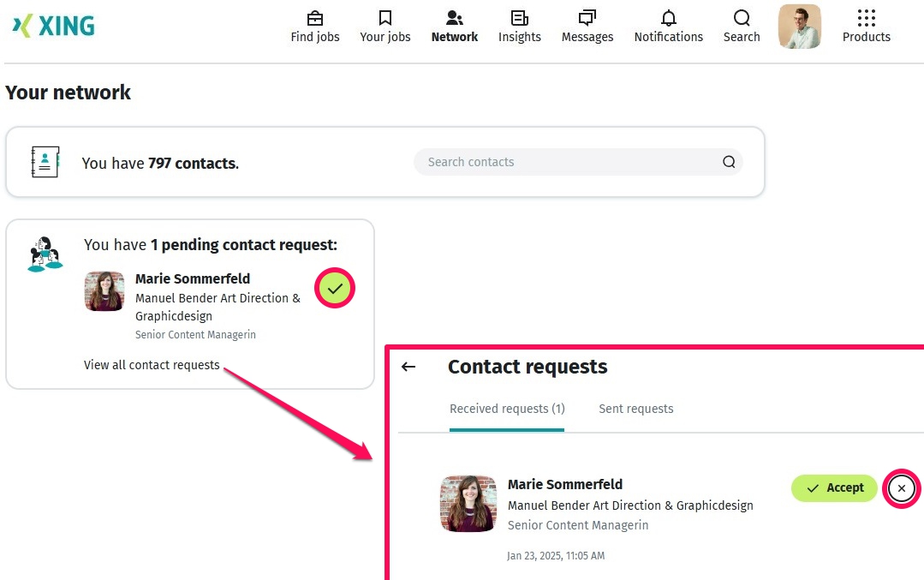The image size is (924, 580).
Task: Open Messages from the top bar
Action: (587, 26)
